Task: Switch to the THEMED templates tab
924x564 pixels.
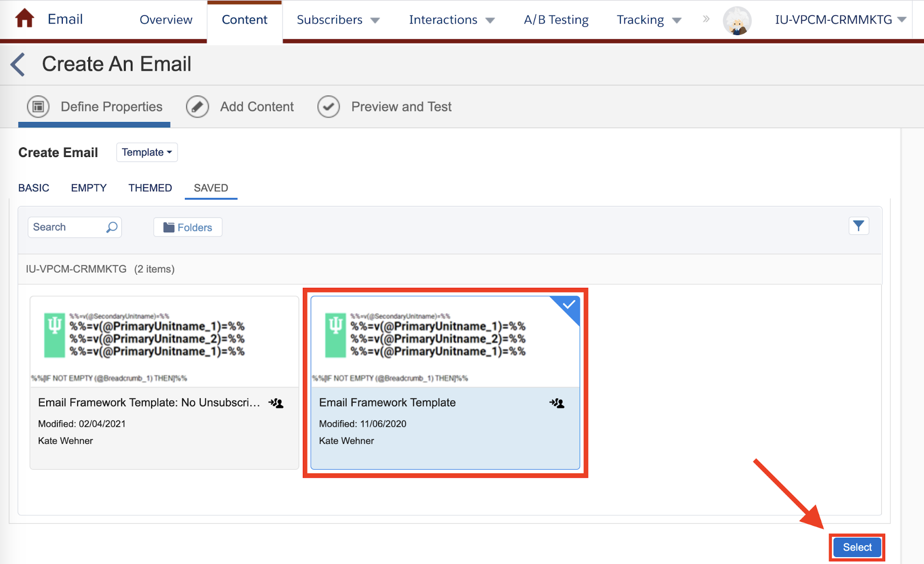Action: [150, 188]
